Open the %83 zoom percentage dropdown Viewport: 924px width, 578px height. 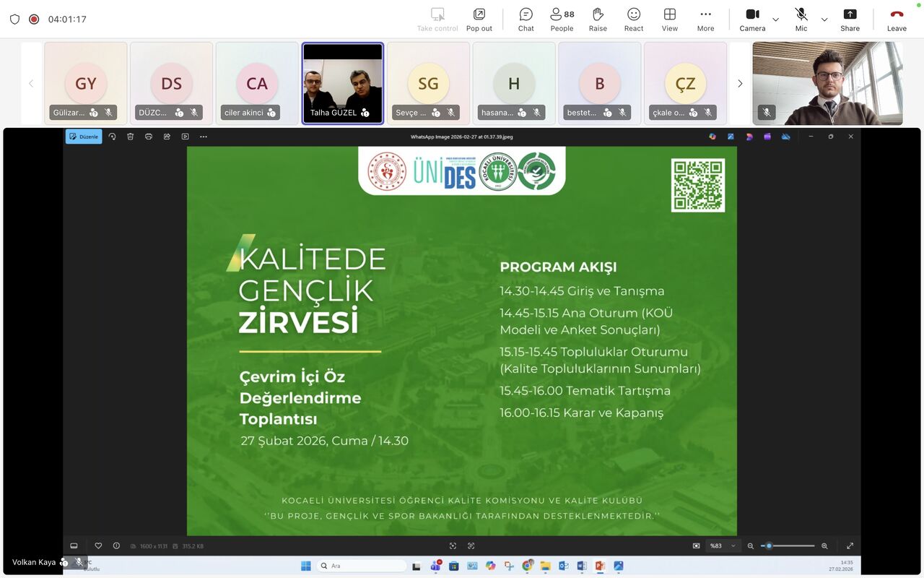(723, 546)
